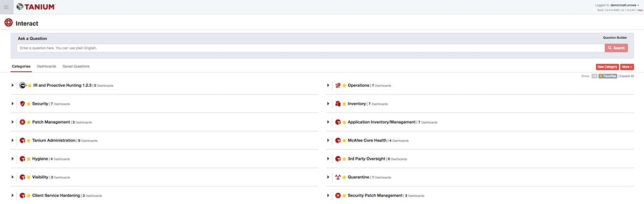Switch to the Dashboards tab
Image resolution: width=644 pixels, height=204 pixels.
(46, 66)
